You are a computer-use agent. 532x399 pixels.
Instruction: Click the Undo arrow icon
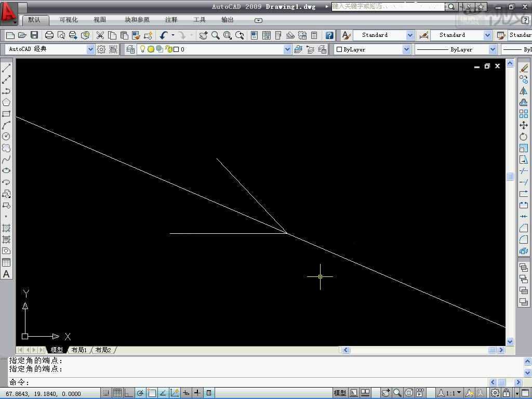[164, 35]
